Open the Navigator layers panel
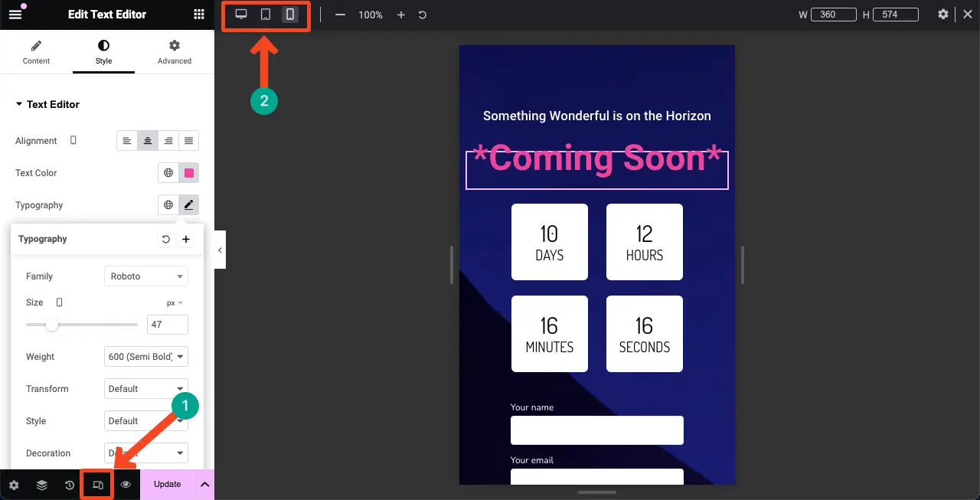Image resolution: width=980 pixels, height=500 pixels. [42, 485]
